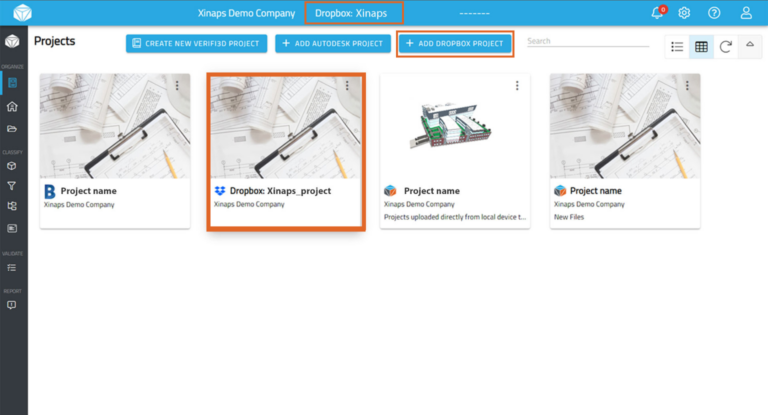
Task: Open the New Files project thumbnail
Action: (x=625, y=126)
